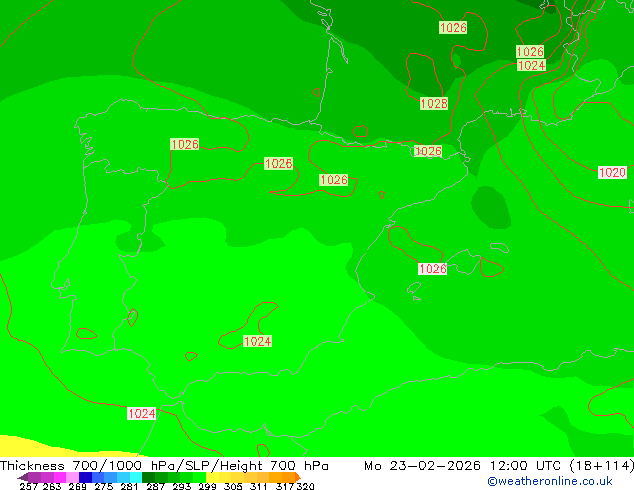
Task: Click the legend value 317
Action: tap(285, 486)
